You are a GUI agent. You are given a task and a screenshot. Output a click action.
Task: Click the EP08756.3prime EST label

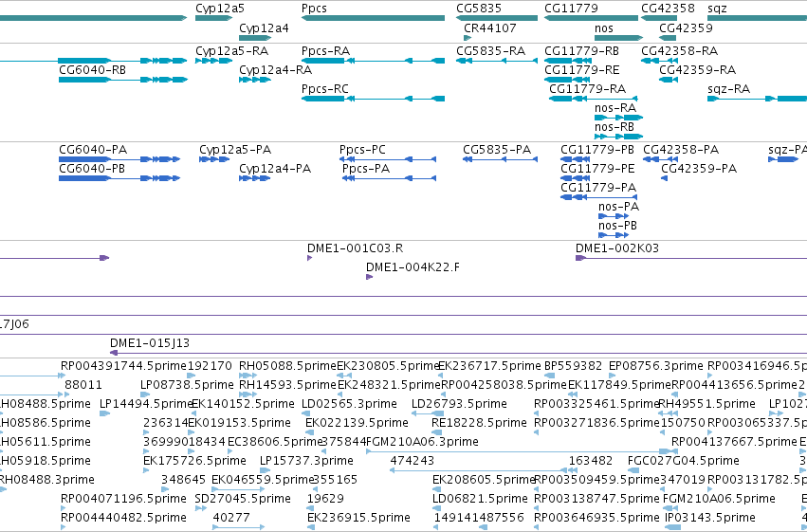655,366
